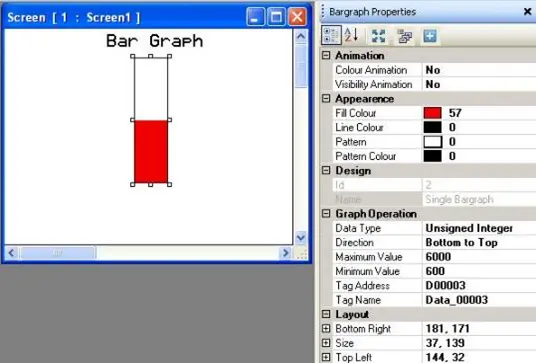The width and height of the screenshot is (536, 363).
Task: Collapse the Graph Operation section
Action: coord(326,214)
